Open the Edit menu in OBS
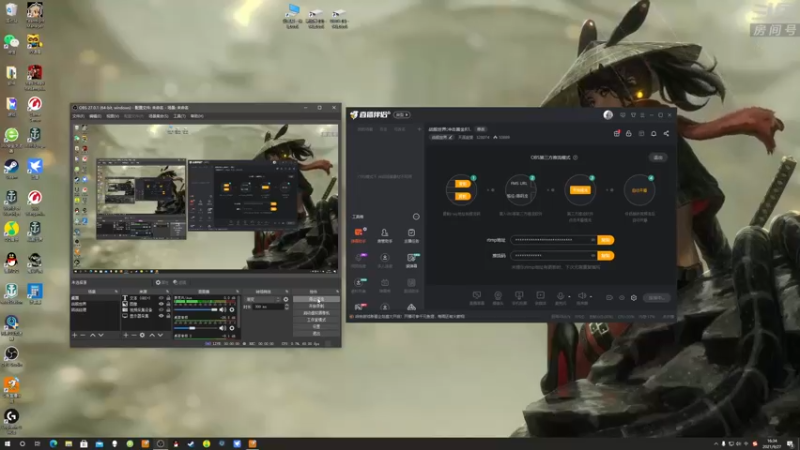The height and width of the screenshot is (450, 800). (95, 116)
